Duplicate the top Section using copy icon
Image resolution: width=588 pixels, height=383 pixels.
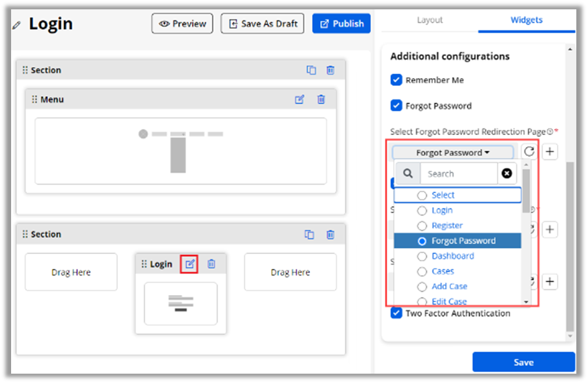[311, 70]
